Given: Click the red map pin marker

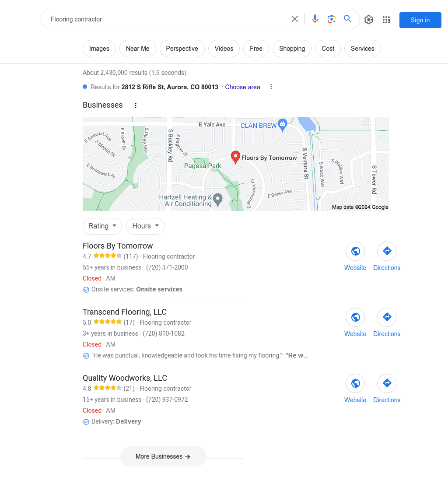Looking at the screenshot, I should pyautogui.click(x=235, y=157).
